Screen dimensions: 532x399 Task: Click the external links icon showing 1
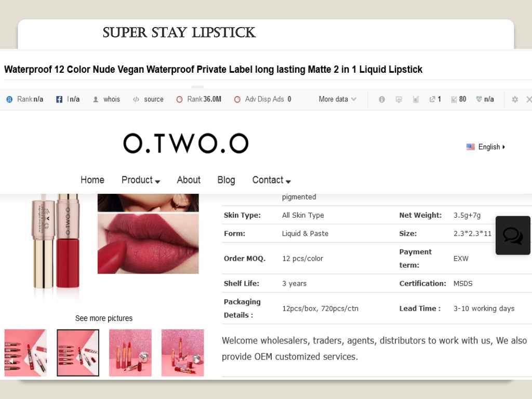pyautogui.click(x=432, y=99)
